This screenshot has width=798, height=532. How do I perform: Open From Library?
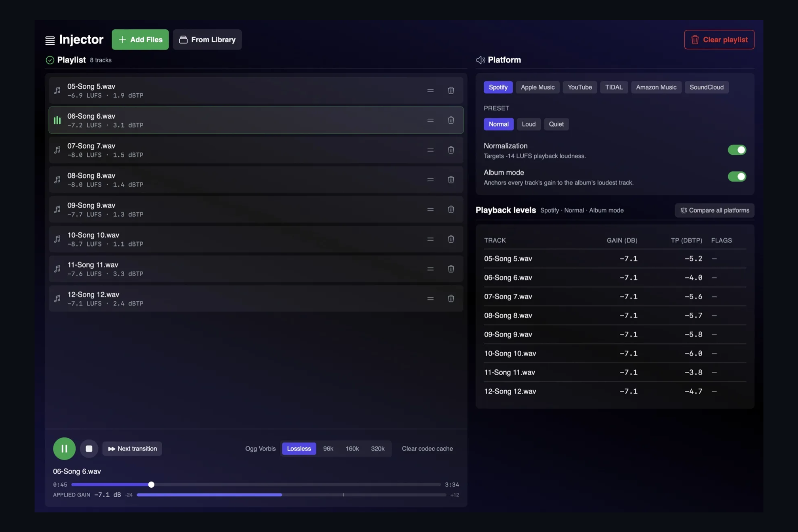click(x=207, y=40)
